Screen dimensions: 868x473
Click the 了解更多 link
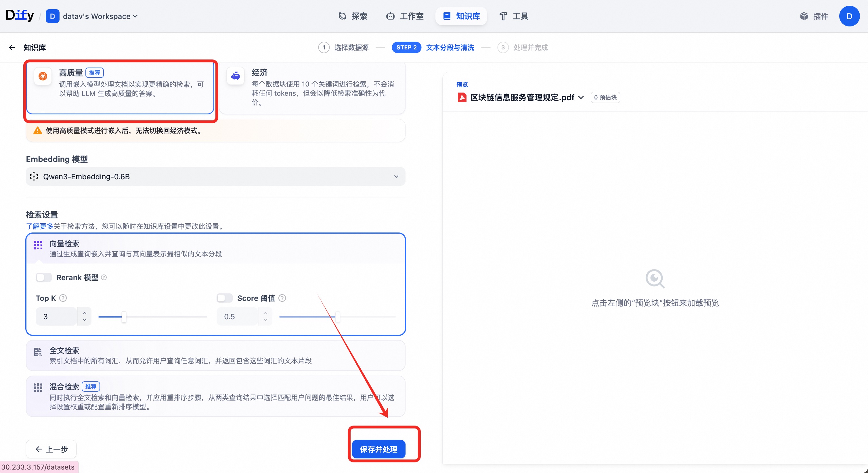point(39,226)
